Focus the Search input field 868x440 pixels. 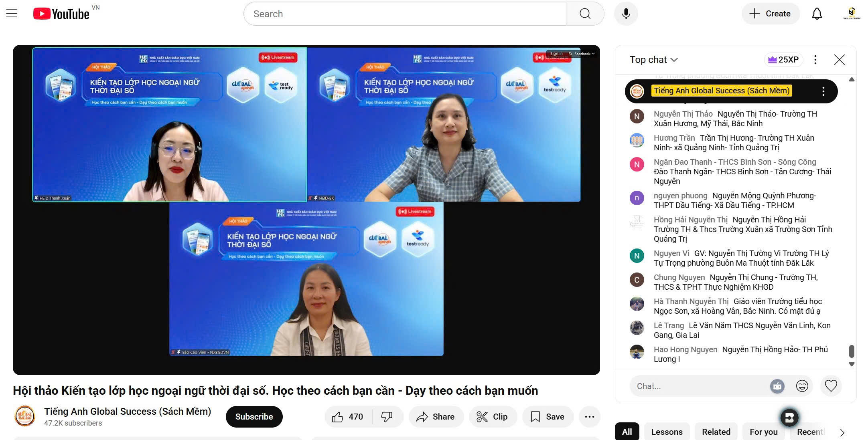tap(405, 14)
